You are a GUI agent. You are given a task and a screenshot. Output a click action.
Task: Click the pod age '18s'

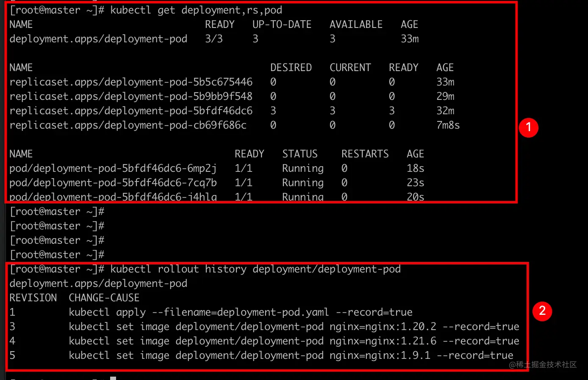pyautogui.click(x=416, y=168)
